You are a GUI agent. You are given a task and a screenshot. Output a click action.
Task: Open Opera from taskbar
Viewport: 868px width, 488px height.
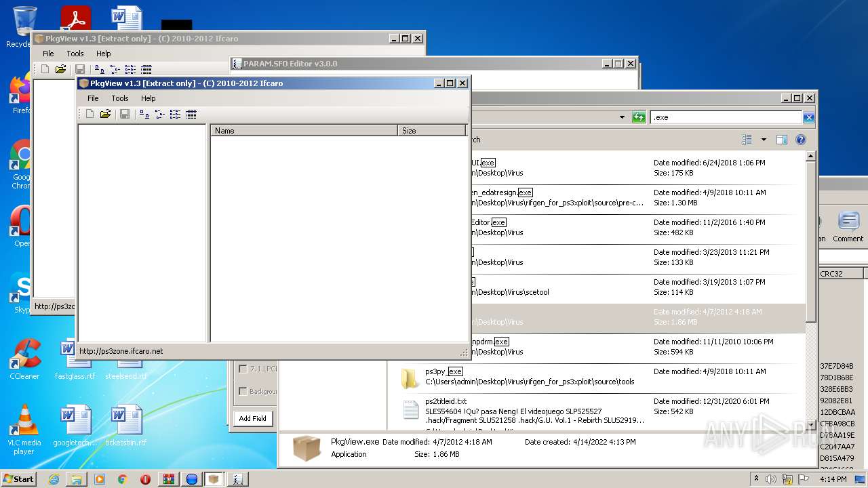click(145, 479)
